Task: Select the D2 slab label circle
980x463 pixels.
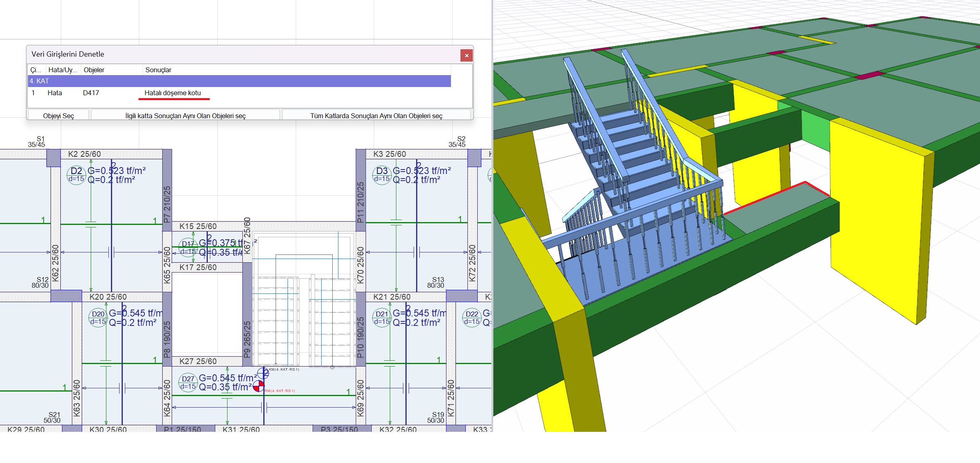Action: tap(76, 174)
